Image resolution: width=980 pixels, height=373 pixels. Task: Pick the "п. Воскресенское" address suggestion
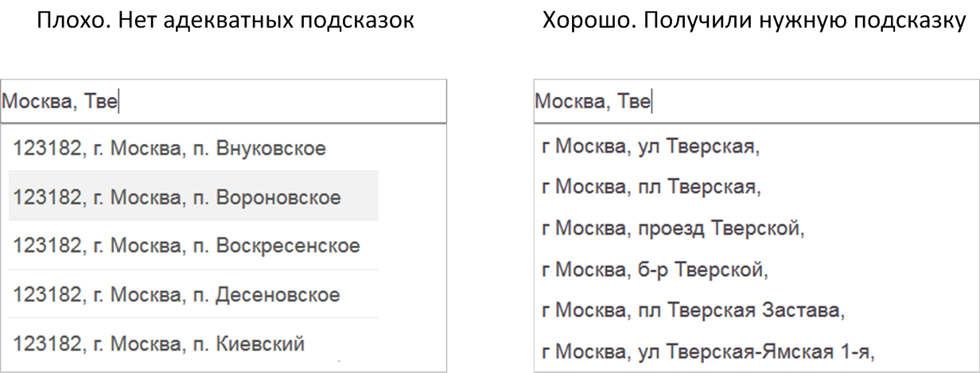[x=187, y=246]
